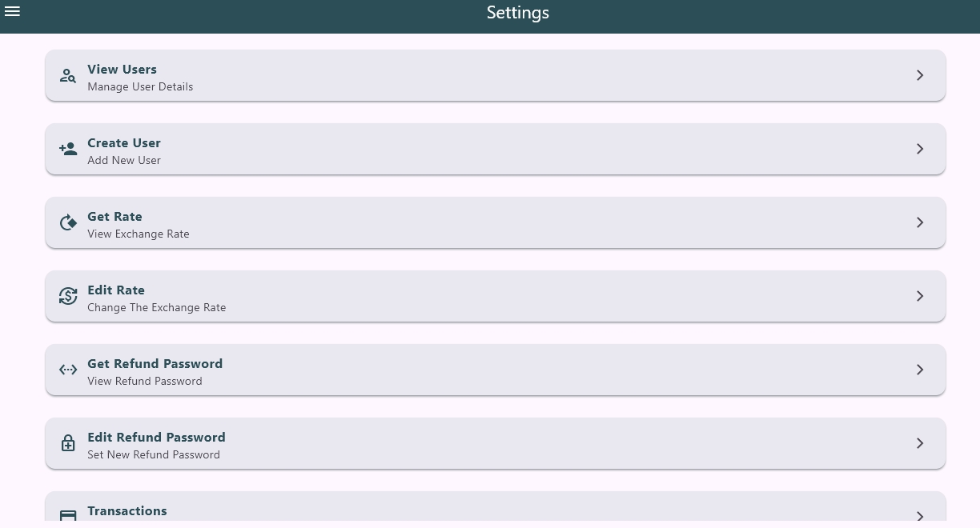The image size is (980, 528).
Task: Go to Change The Exchange Rate
Action: click(156, 308)
